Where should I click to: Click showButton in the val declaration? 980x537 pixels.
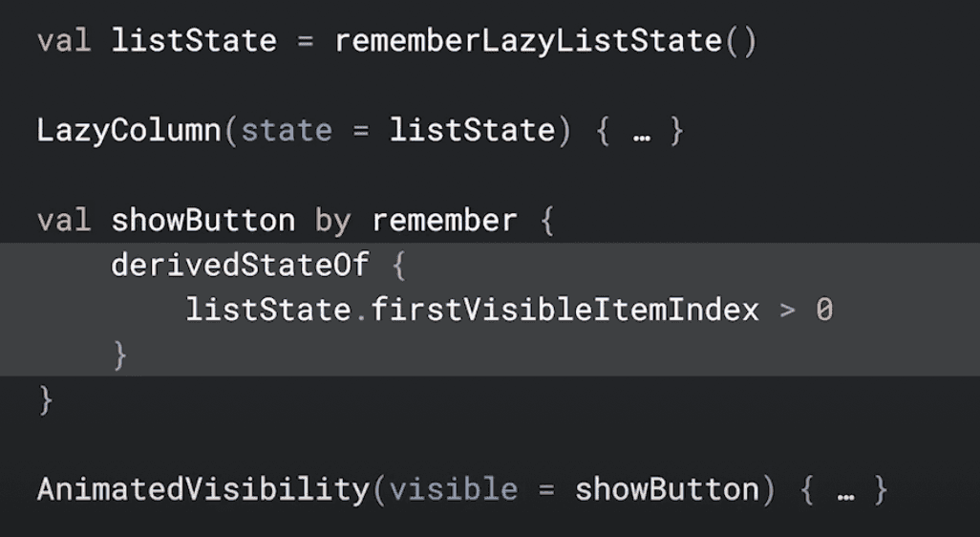[202, 221]
